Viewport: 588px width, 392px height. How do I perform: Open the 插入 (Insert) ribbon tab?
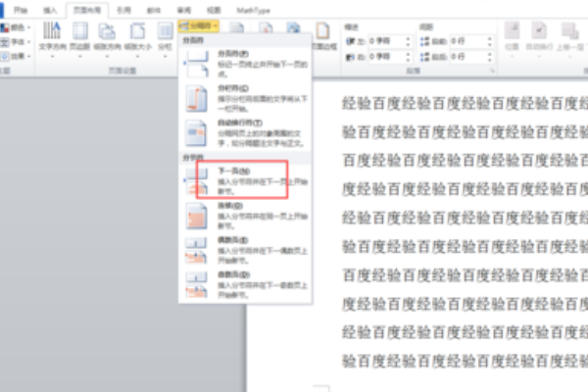tap(50, 10)
